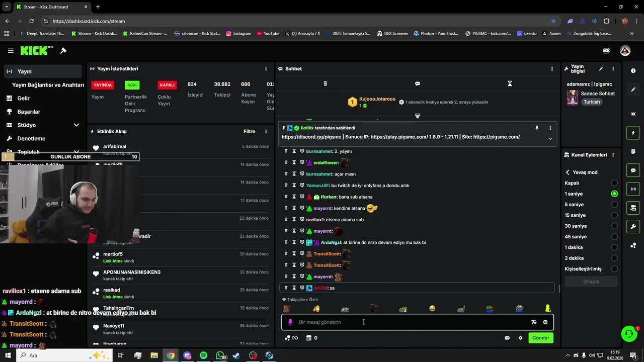The image size is (644, 362).
Task: Expand the pinned message chevron
Action: (550, 139)
